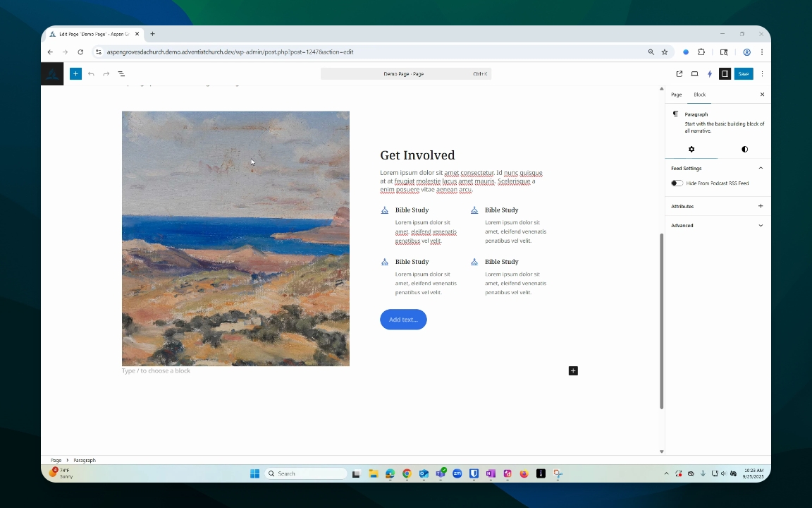Image resolution: width=812 pixels, height=508 pixels.
Task: Open Chrome from the Windows taskbar
Action: coord(407,473)
